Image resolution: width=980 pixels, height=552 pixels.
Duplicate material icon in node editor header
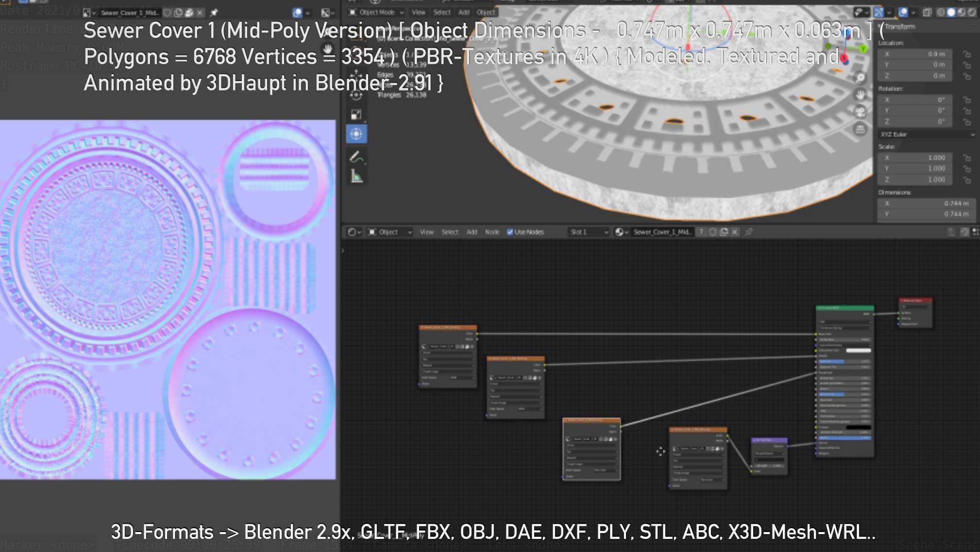724,232
